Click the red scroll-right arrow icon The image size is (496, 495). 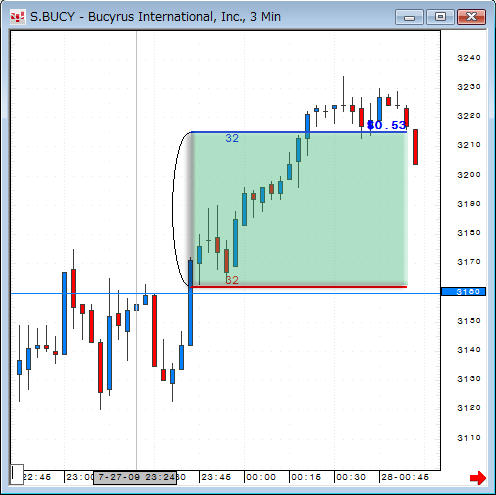(x=478, y=478)
